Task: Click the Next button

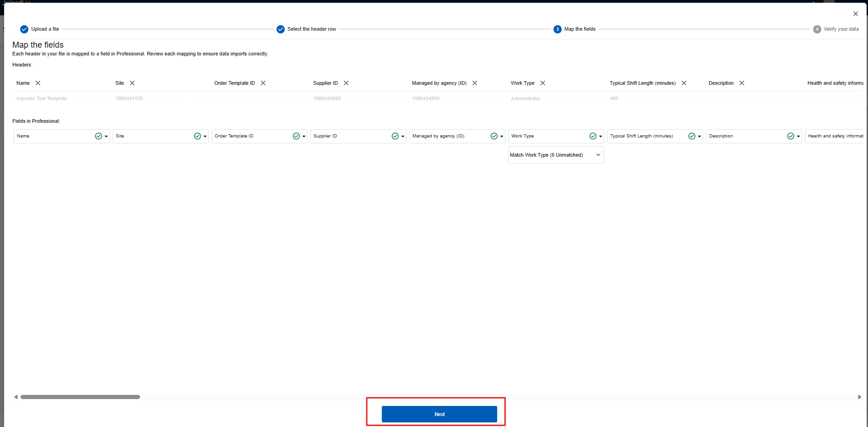Action: [439, 414]
